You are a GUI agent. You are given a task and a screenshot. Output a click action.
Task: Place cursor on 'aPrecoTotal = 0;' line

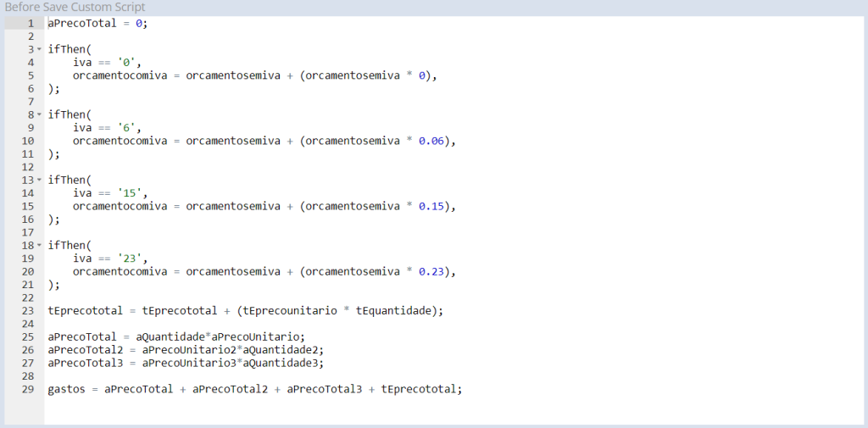pos(98,23)
